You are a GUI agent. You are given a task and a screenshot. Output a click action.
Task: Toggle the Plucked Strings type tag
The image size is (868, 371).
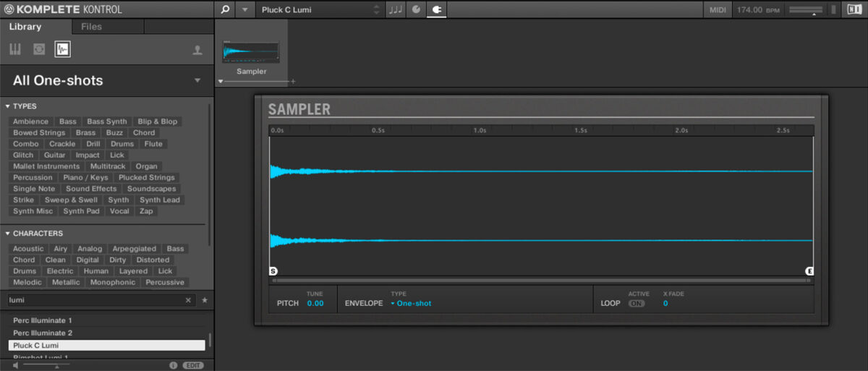pyautogui.click(x=147, y=177)
